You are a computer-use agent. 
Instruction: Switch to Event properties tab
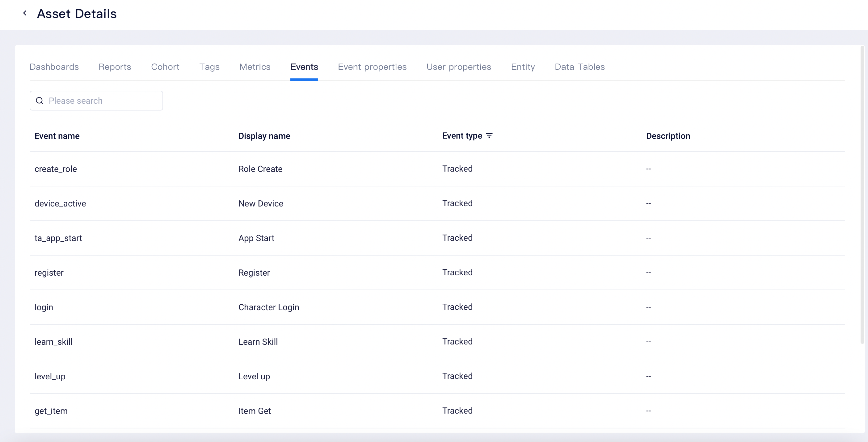click(x=372, y=67)
